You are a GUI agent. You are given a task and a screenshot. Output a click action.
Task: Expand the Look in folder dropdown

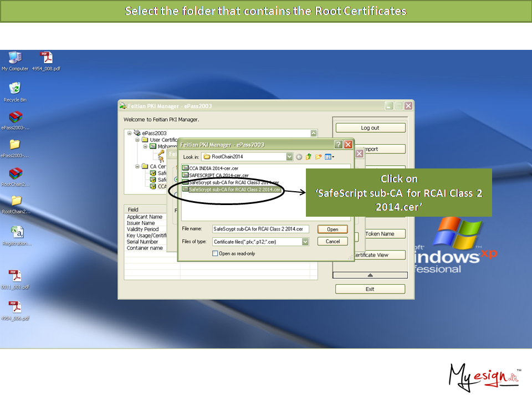point(289,157)
